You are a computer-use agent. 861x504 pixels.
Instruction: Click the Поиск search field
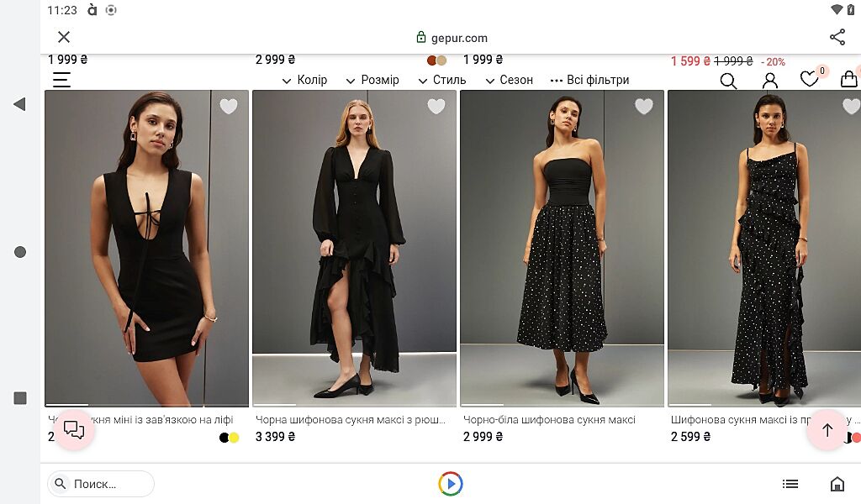click(x=101, y=484)
